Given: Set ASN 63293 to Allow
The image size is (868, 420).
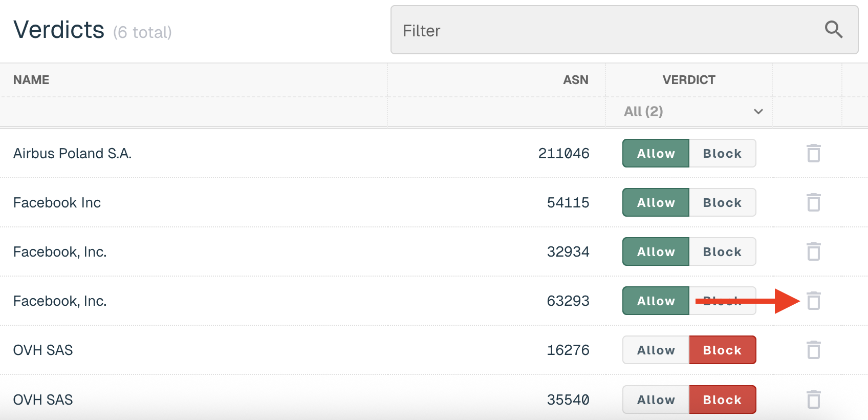Looking at the screenshot, I should click(656, 301).
